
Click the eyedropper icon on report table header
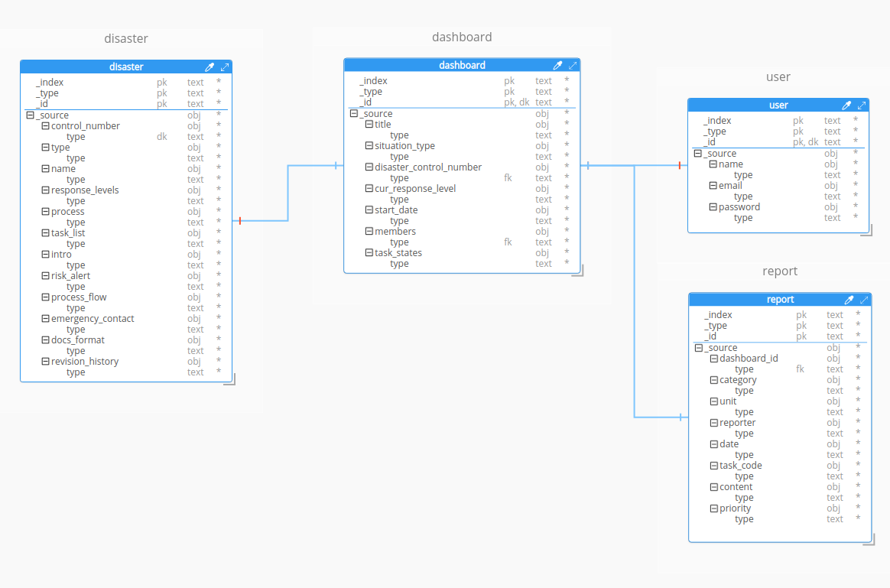pyautogui.click(x=849, y=299)
